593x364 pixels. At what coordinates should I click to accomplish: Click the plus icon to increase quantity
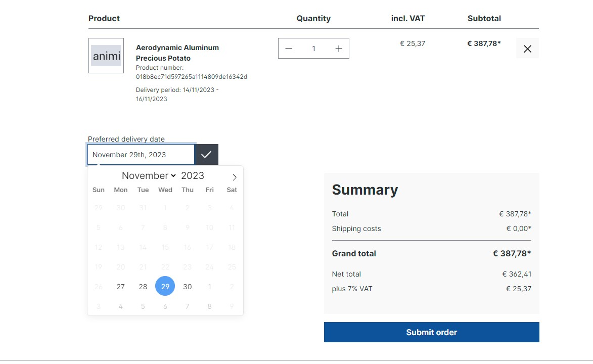(x=338, y=48)
